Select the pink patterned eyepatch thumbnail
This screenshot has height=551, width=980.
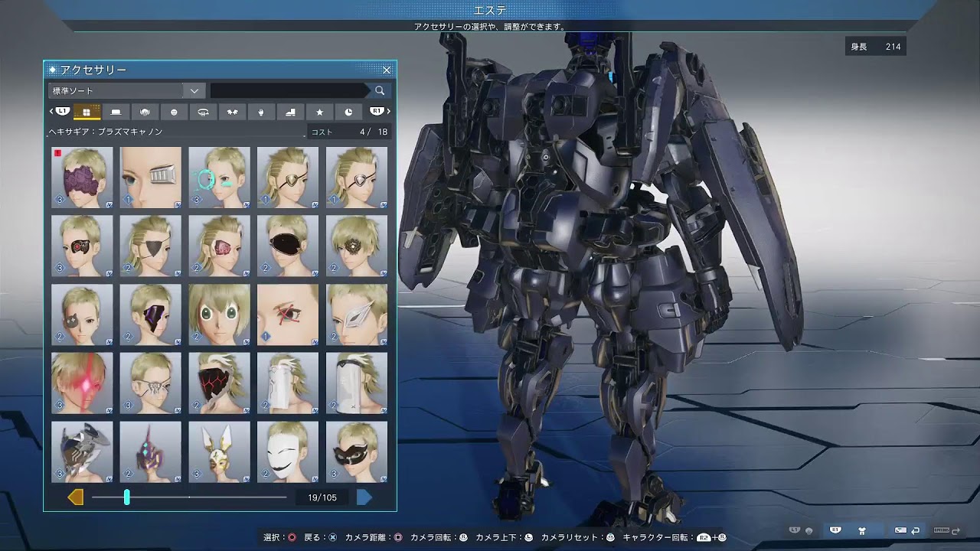tap(219, 246)
